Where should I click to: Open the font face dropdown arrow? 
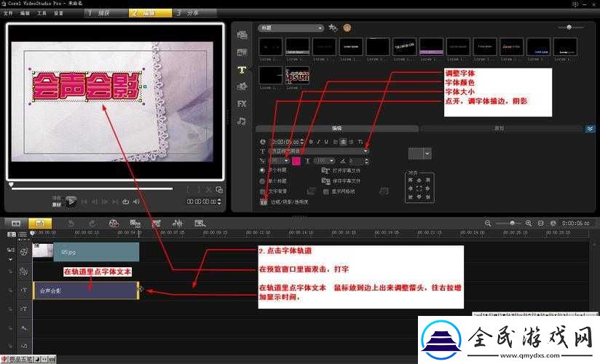(366, 151)
